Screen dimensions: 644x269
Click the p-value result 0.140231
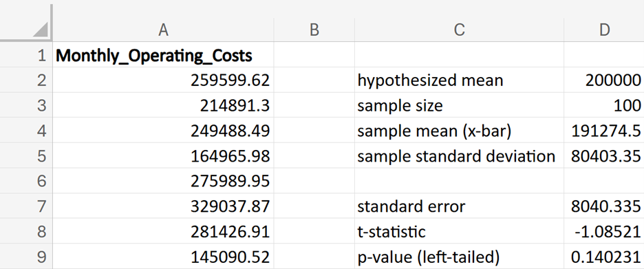tap(604, 257)
